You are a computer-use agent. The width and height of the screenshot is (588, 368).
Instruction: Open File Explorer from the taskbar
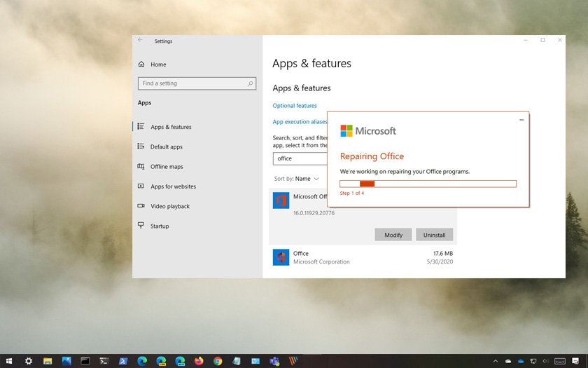[48, 361]
